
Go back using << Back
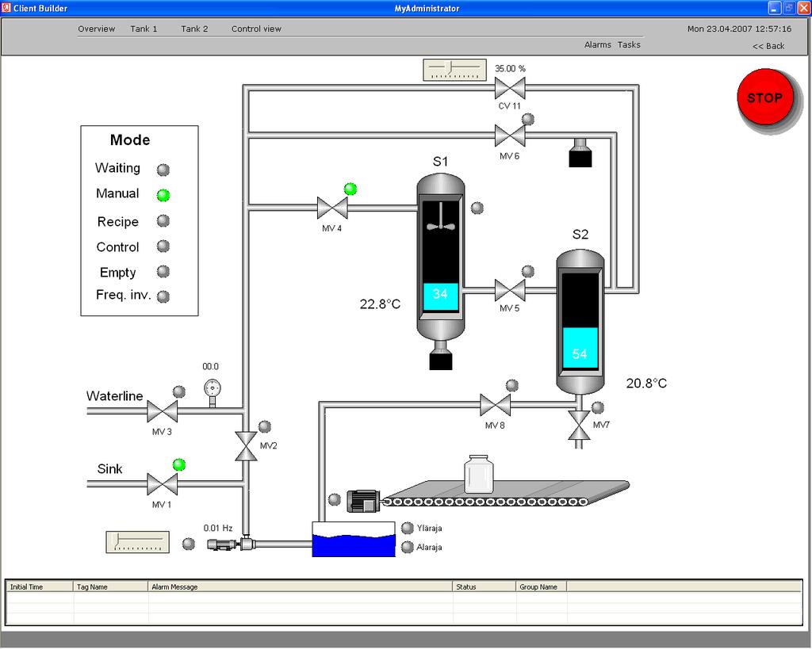point(768,46)
